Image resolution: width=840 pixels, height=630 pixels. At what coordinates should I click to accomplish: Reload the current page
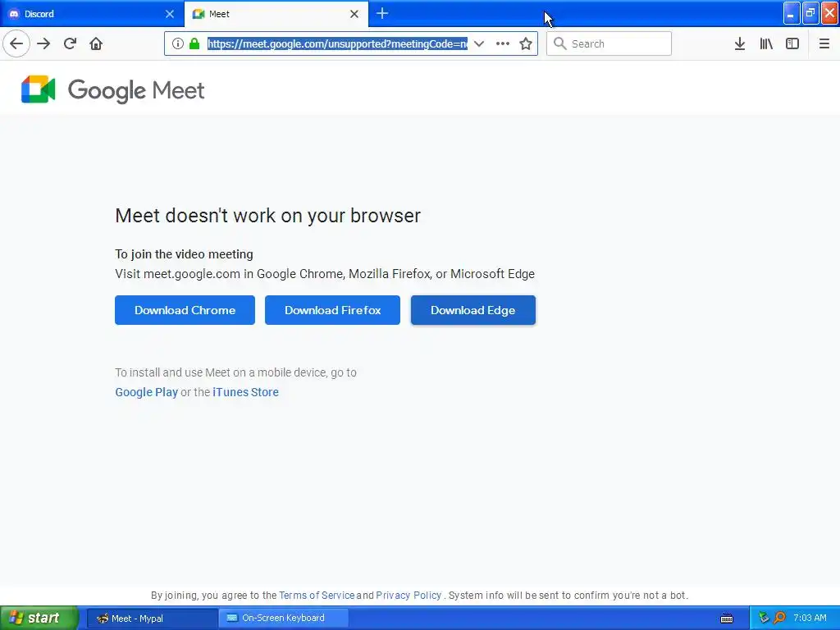[71, 44]
